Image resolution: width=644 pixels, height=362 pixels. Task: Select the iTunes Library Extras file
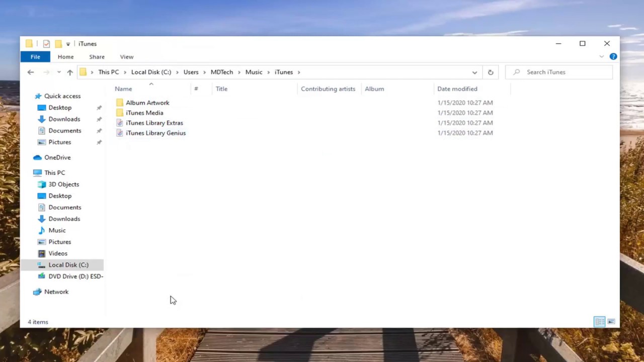[154, 123]
